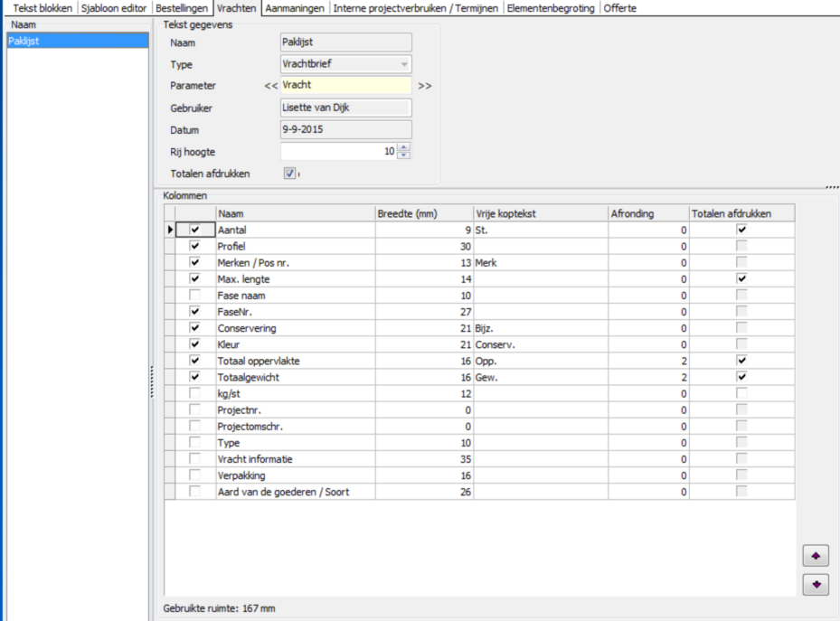Click the Breedte cell of FaseNr. row
Image resolution: width=840 pixels, height=621 pixels.
(424, 312)
